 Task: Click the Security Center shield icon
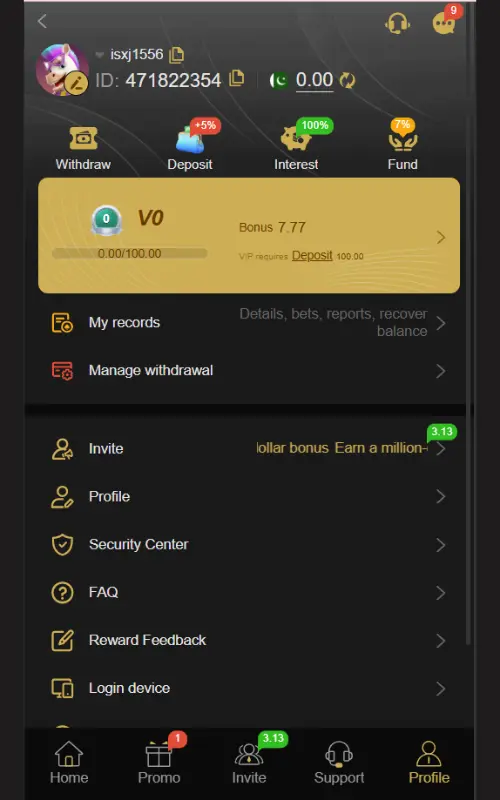[62, 545]
